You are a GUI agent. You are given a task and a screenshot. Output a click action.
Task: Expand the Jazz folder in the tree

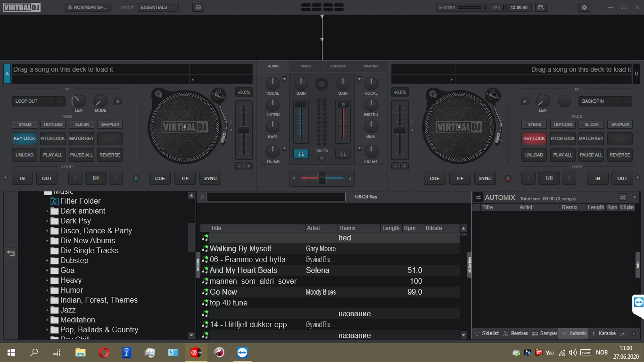click(47, 310)
